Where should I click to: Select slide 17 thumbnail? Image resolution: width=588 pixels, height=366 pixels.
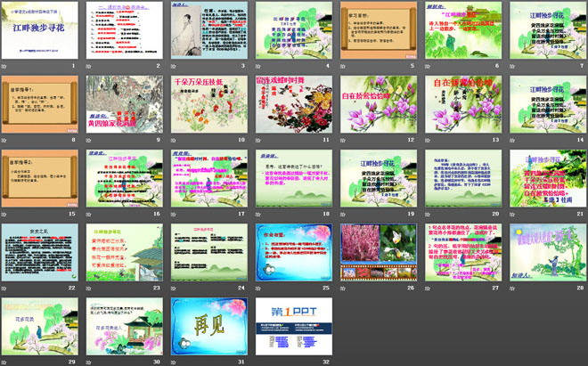(x=209, y=178)
